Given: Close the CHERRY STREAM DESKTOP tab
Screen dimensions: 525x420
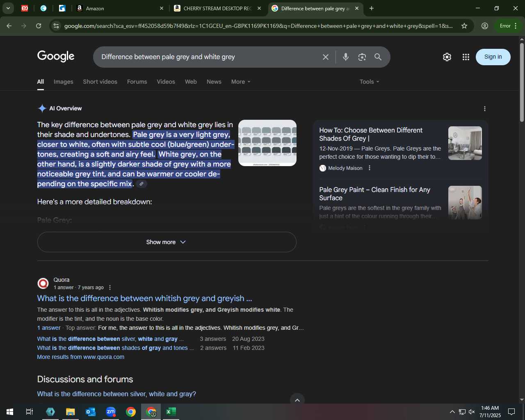Looking at the screenshot, I should [x=259, y=8].
